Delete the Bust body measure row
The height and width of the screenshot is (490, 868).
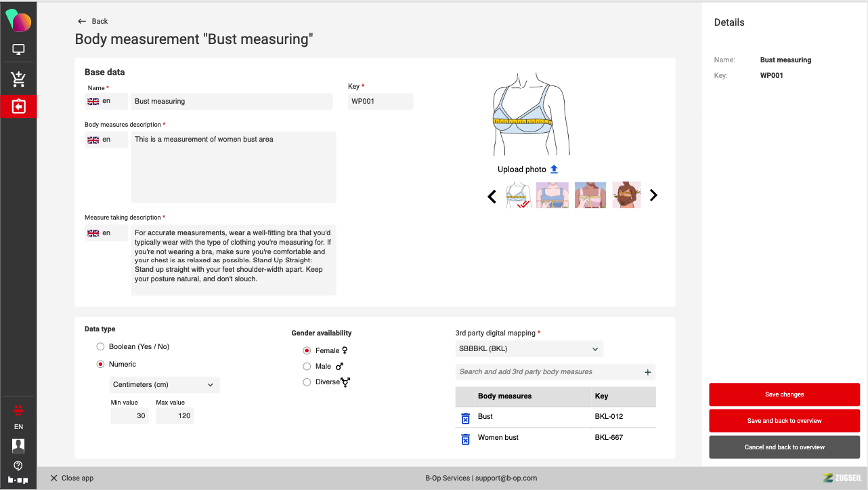click(x=465, y=418)
